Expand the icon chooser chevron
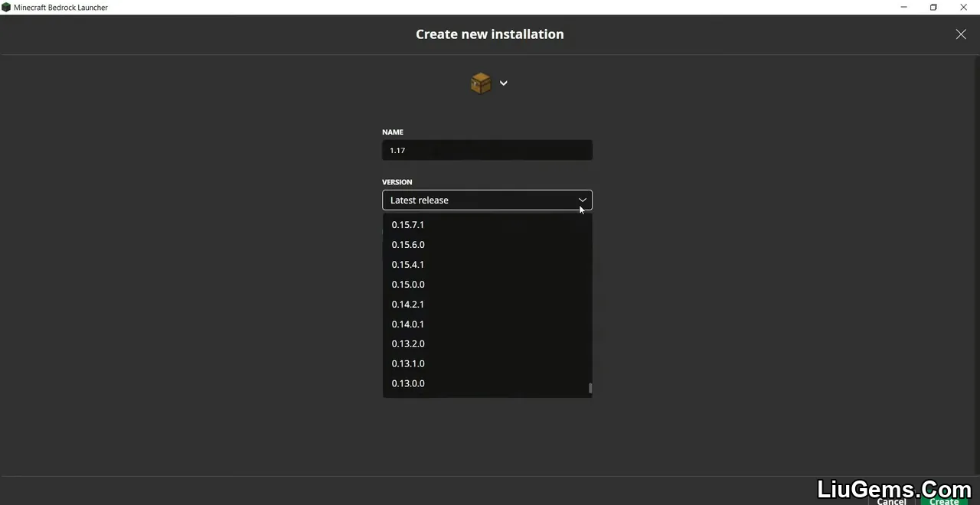Viewport: 980px width, 505px height. pos(503,83)
